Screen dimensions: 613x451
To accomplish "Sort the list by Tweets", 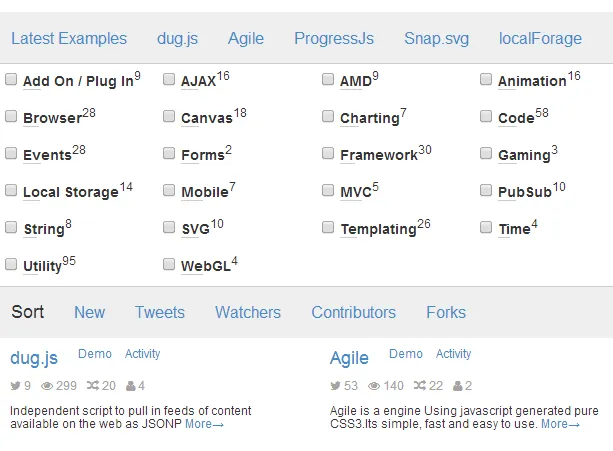I will click(x=160, y=312).
